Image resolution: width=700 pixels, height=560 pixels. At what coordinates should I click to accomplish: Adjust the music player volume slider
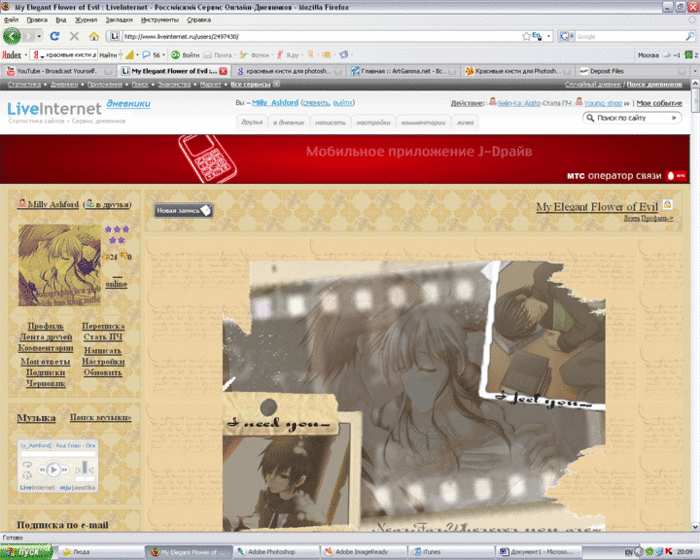(84, 469)
